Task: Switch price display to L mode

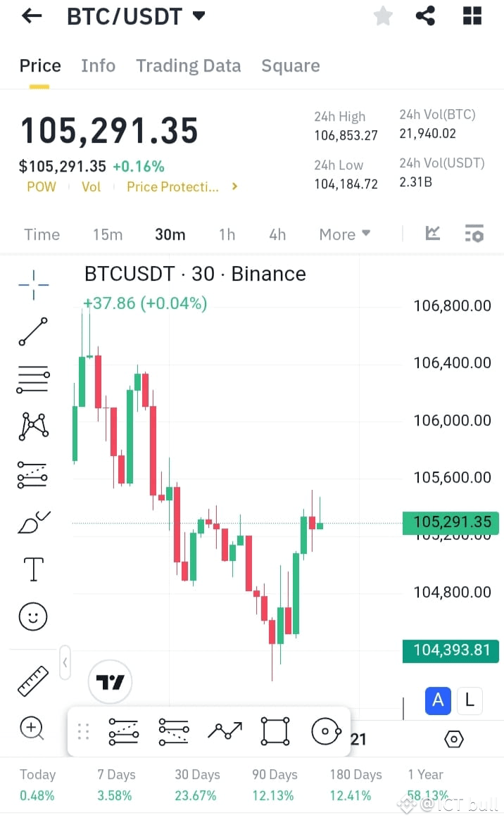Action: 470,701
